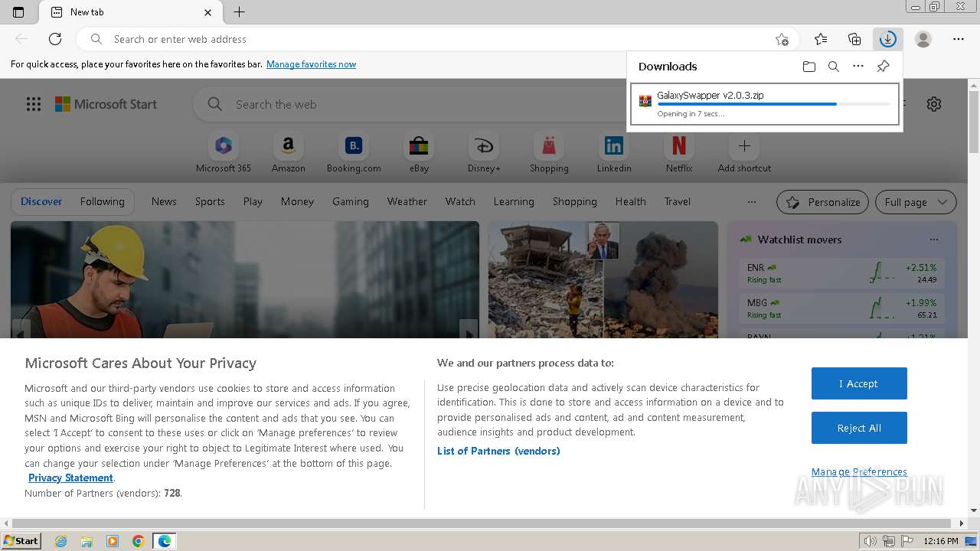Image resolution: width=980 pixels, height=551 pixels.
Task: Open Windows Start menu
Action: pos(21,541)
